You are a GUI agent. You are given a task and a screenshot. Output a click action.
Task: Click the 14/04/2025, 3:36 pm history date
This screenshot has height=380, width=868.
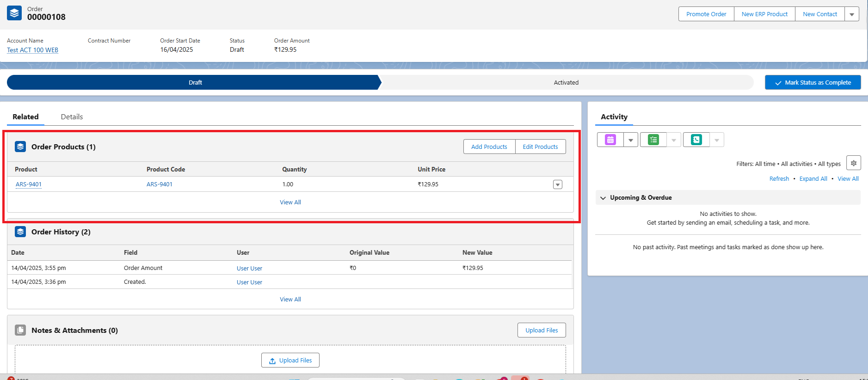38,282
